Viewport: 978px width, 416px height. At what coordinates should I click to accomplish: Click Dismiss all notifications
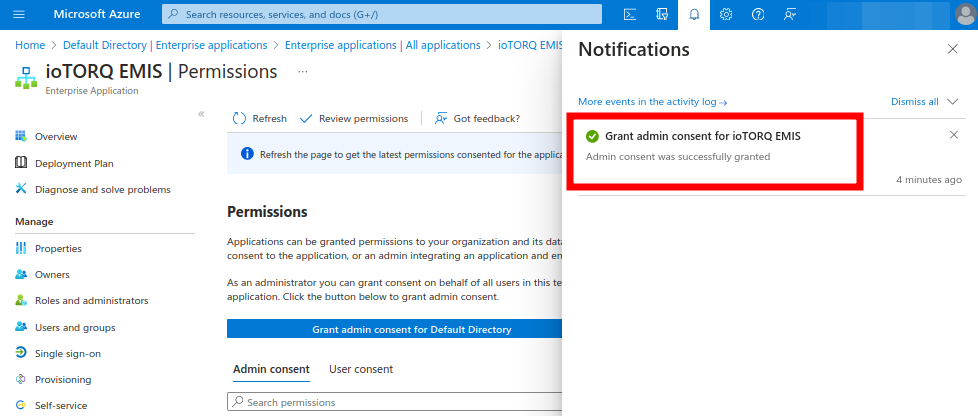[x=914, y=102]
